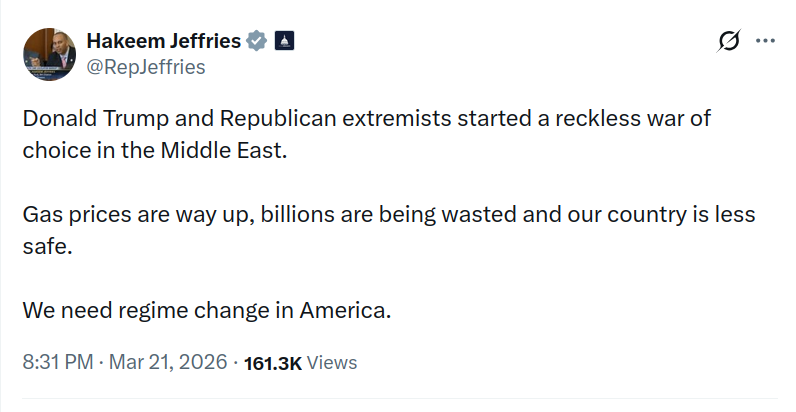The width and height of the screenshot is (796, 412).
Task: Click the word Views beside 161.3K
Action: click(331, 362)
